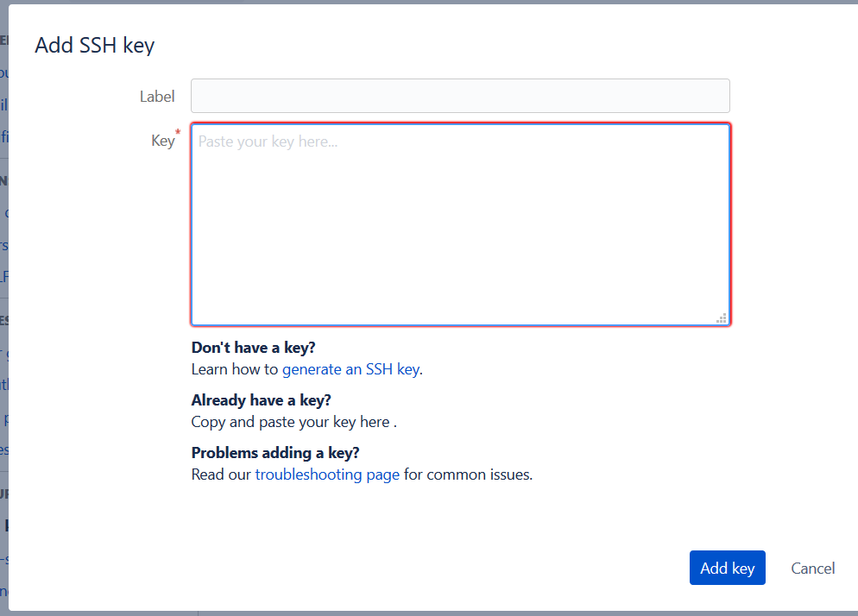Open the generate an SSH key link

350,369
